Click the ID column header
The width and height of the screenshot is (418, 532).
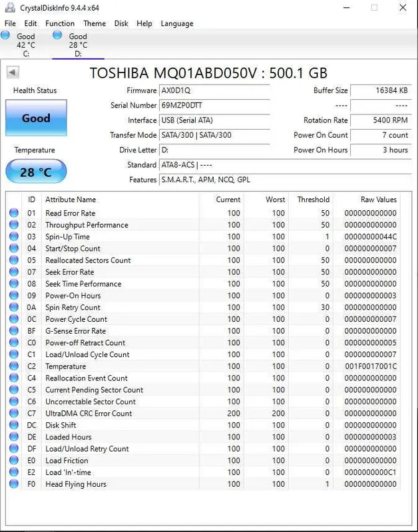[31, 199]
